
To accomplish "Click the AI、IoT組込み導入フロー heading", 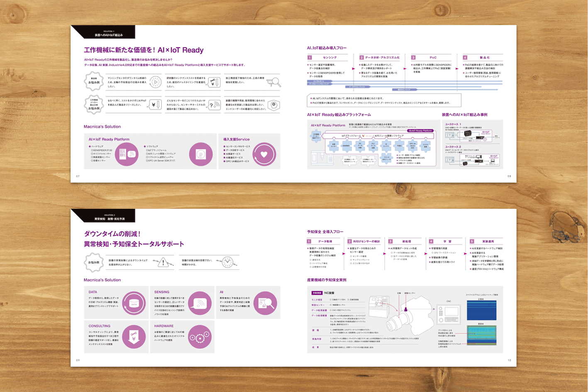I will tap(327, 48).
